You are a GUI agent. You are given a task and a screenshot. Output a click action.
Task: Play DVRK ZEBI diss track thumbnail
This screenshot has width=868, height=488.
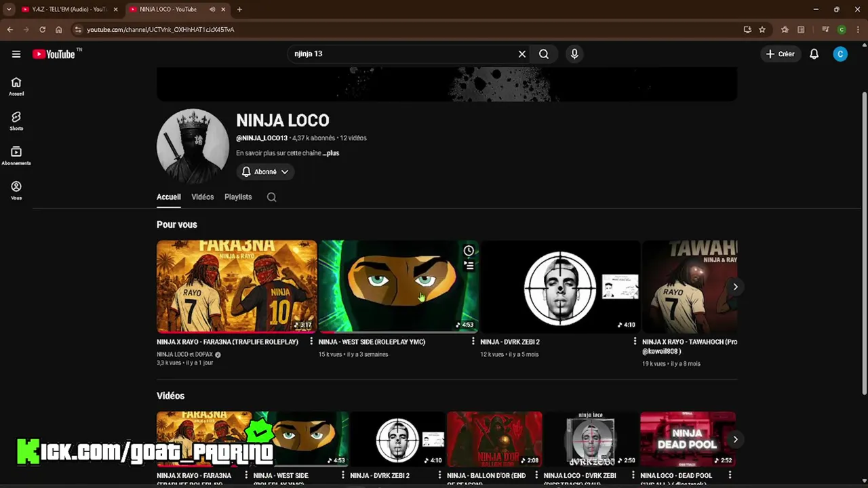click(x=591, y=439)
